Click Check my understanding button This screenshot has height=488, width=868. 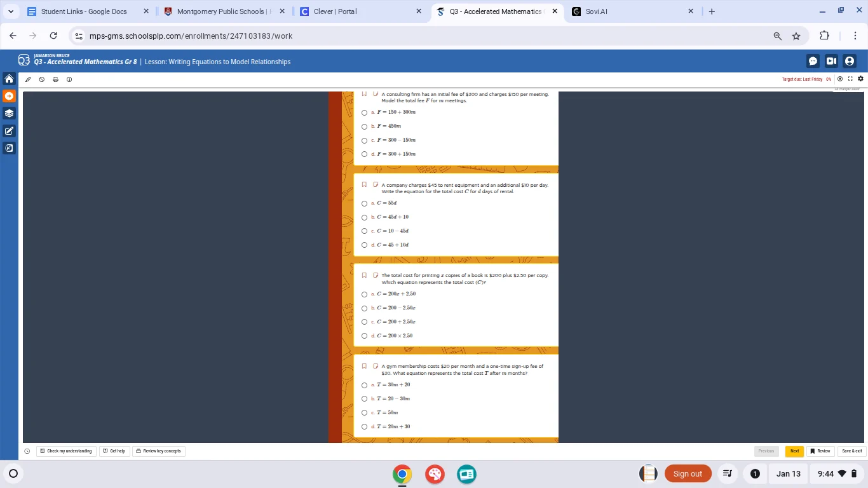point(65,451)
